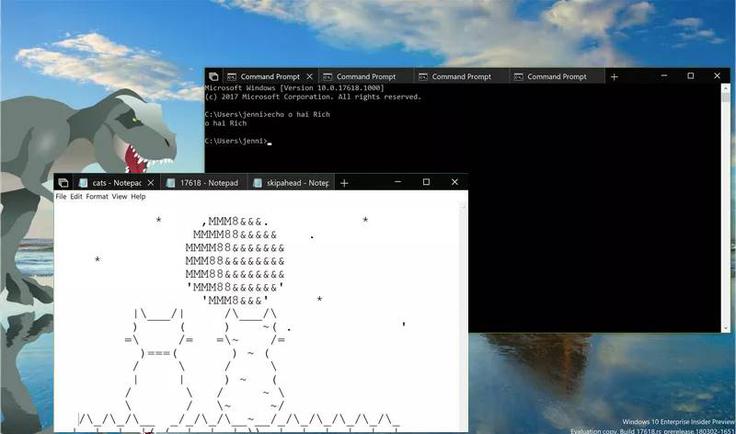736x434 pixels.
Task: Open Notepad File menu
Action: 61,196
